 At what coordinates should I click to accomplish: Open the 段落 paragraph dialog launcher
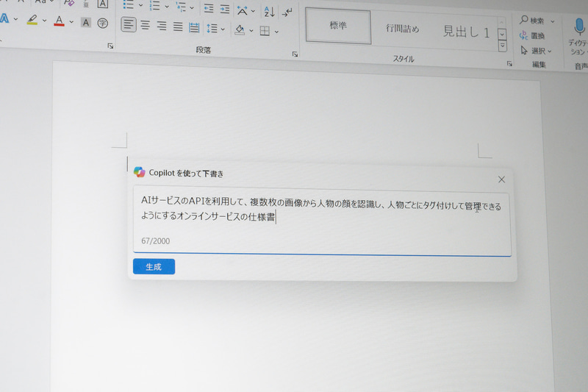(x=295, y=54)
